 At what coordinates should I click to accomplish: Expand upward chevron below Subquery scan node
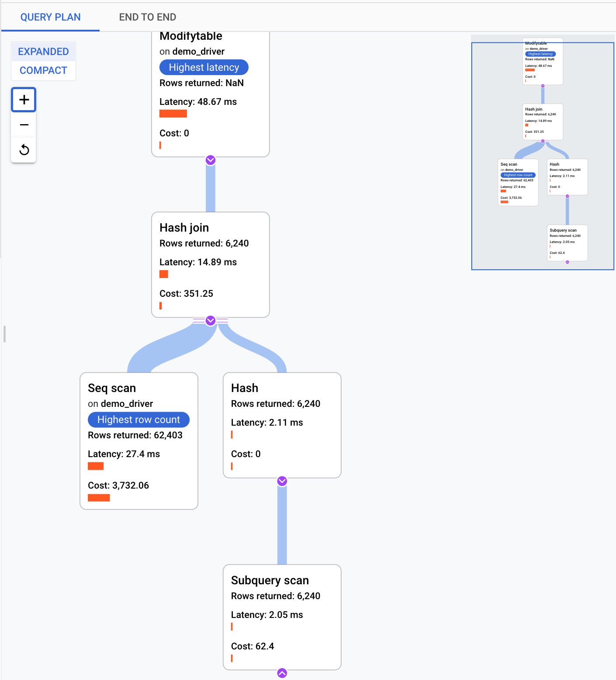point(282,673)
